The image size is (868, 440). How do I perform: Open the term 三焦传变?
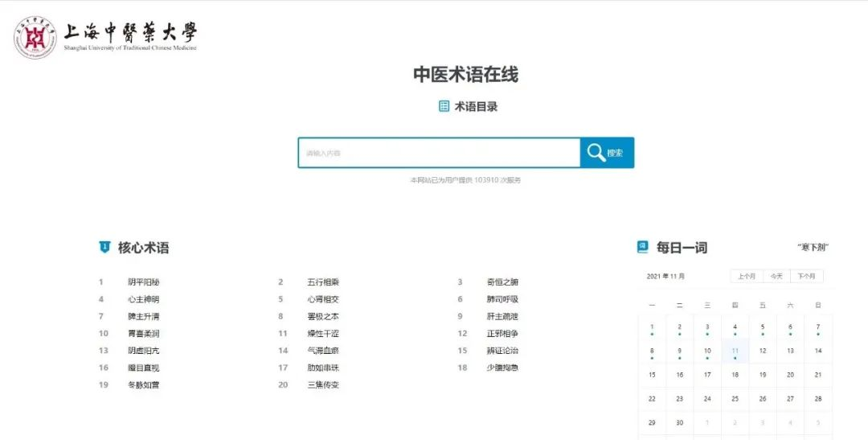click(323, 385)
